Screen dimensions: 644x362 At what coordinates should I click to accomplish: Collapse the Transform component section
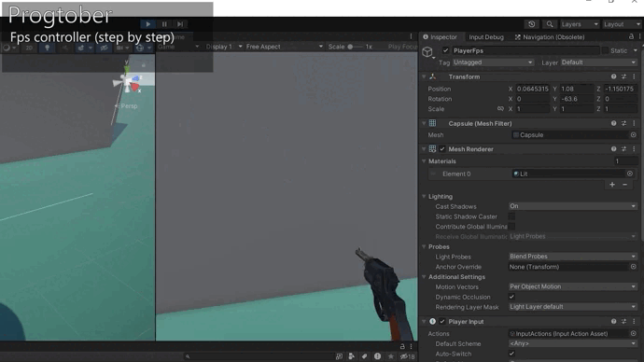[424, 77]
